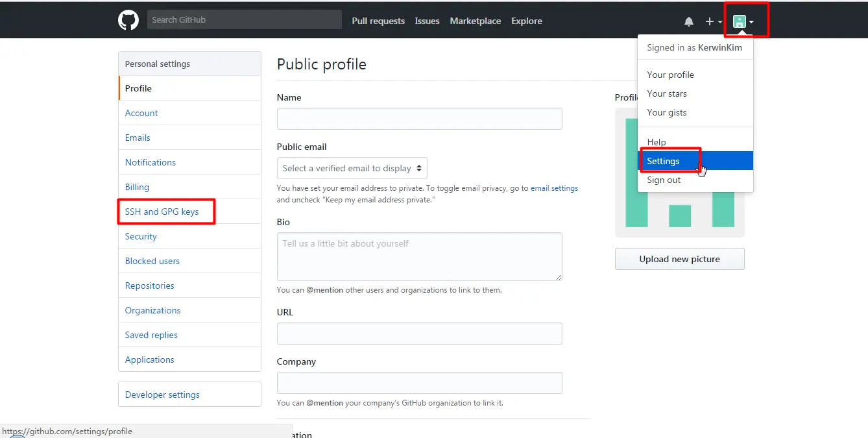Open Your profile from the dropdown
868x438 pixels.
670,75
